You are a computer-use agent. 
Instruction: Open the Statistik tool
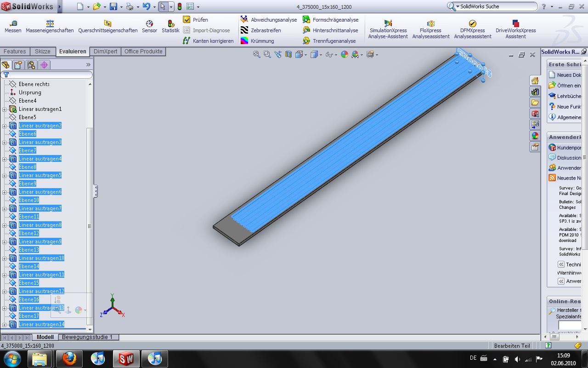click(x=170, y=27)
